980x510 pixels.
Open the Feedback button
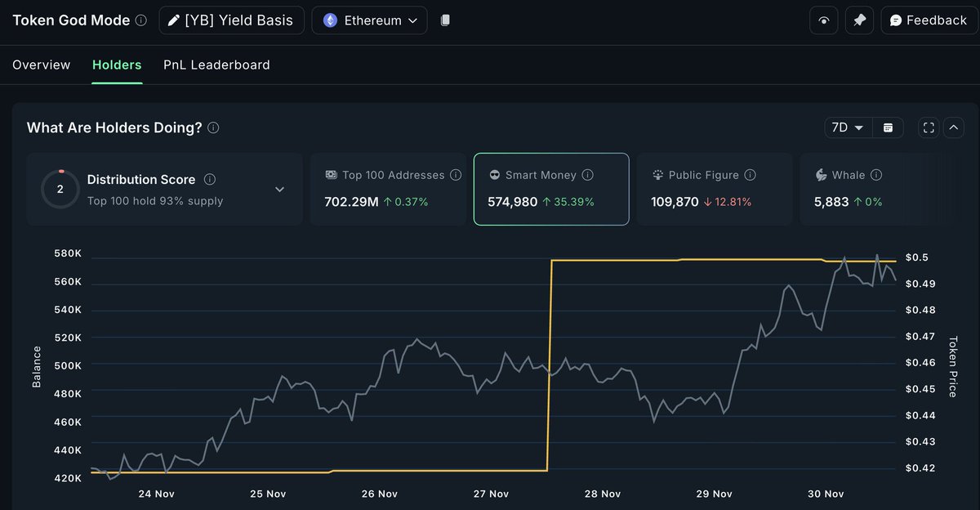[929, 20]
